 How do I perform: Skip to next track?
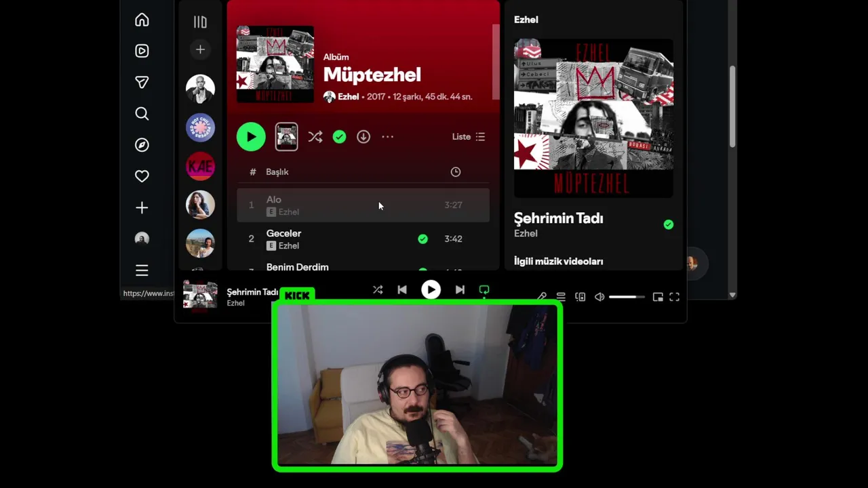(x=460, y=290)
